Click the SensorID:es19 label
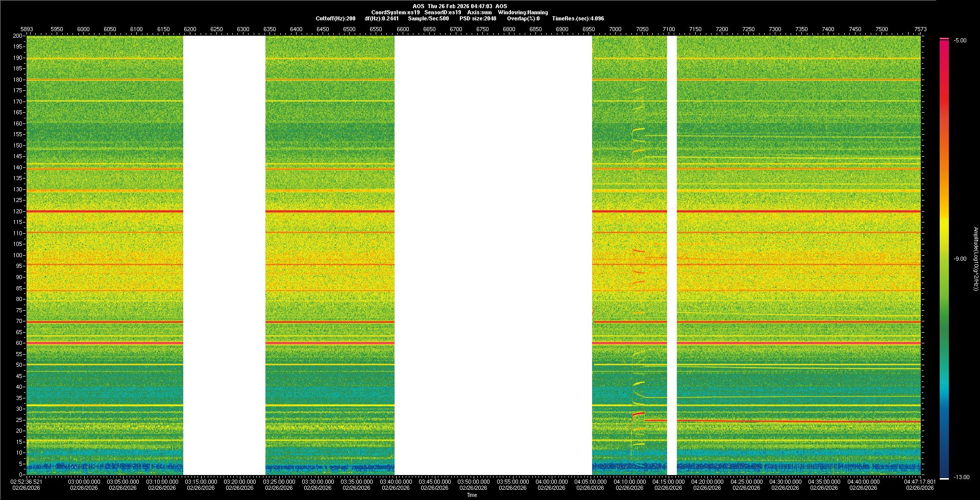 coord(443,12)
